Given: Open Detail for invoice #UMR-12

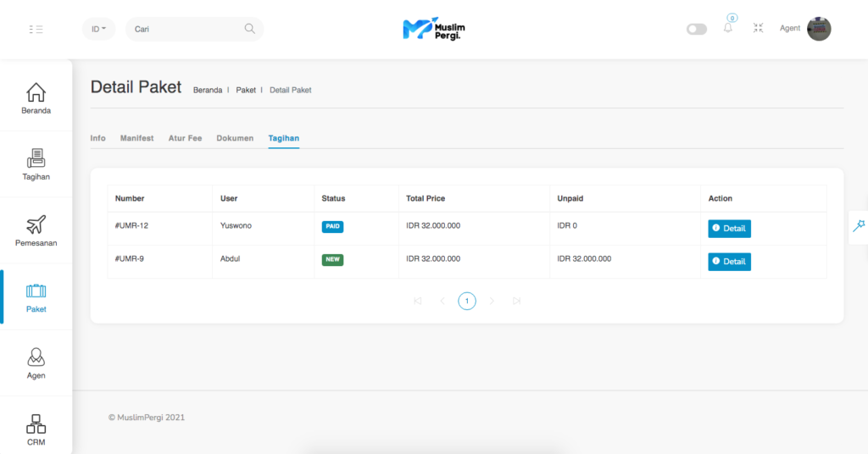Looking at the screenshot, I should point(729,229).
